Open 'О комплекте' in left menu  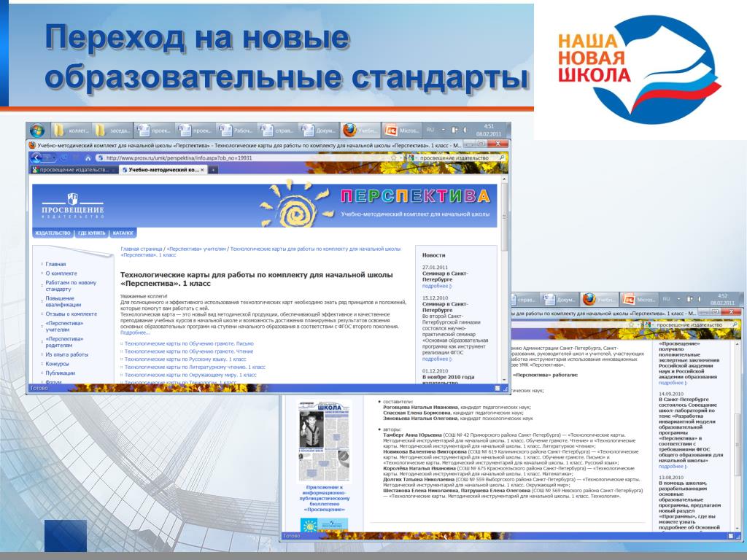(x=61, y=273)
